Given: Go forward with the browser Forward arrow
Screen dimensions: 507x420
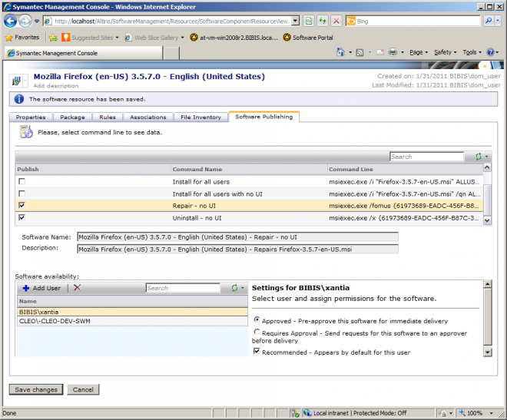Looking at the screenshot, I should pos(25,21).
